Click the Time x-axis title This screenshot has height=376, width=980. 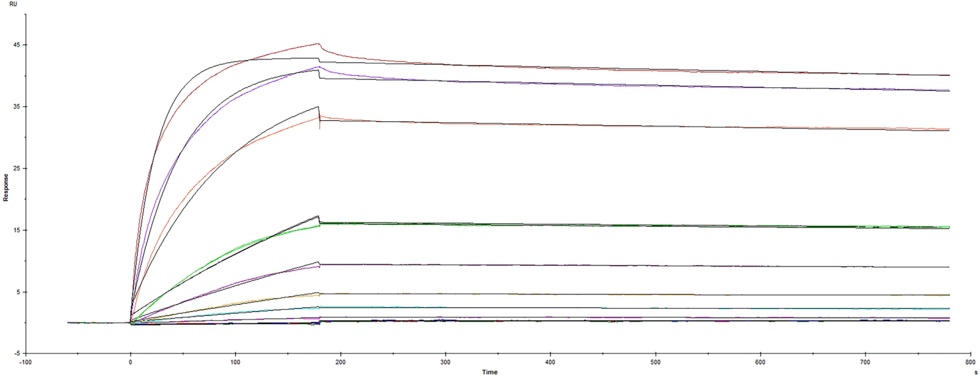(x=490, y=372)
